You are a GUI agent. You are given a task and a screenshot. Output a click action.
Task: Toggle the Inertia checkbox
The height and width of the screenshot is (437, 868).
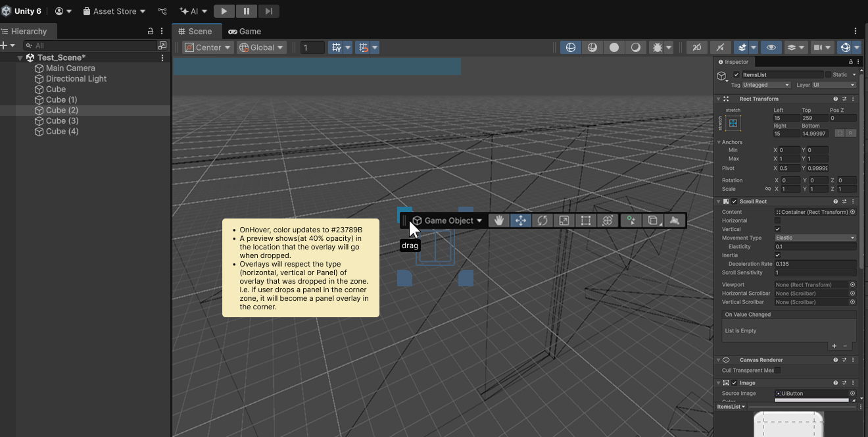[x=778, y=255]
